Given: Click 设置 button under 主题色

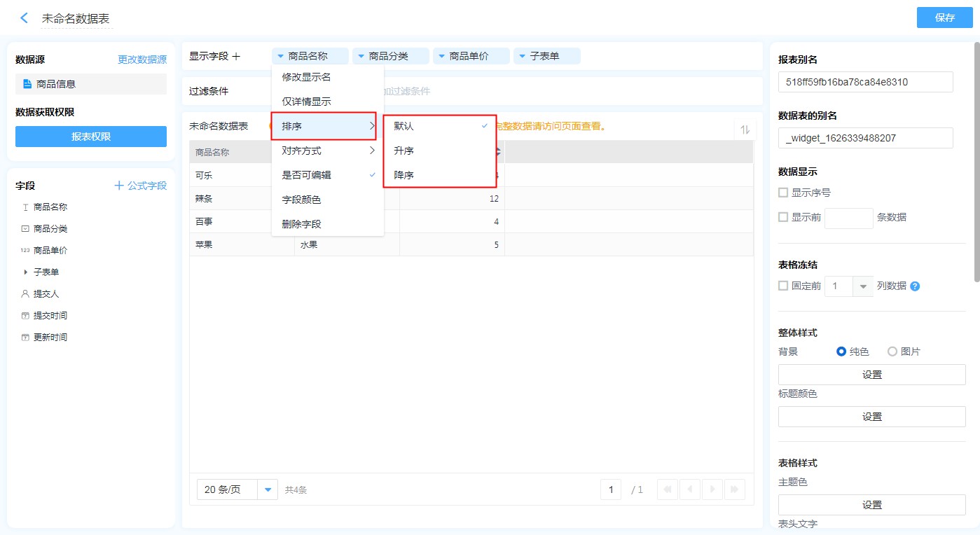Looking at the screenshot, I should click(871, 505).
